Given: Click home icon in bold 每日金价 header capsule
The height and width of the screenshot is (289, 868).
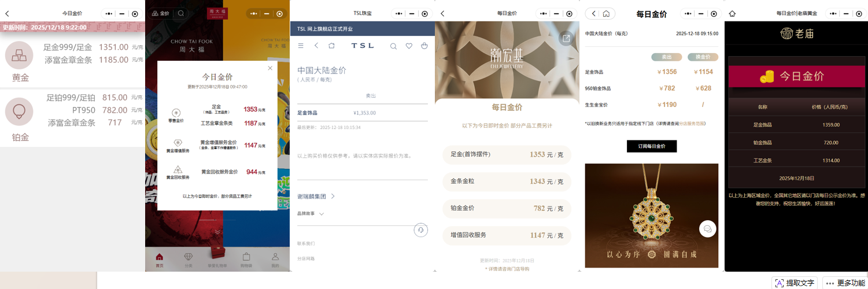Looking at the screenshot, I should (606, 13).
